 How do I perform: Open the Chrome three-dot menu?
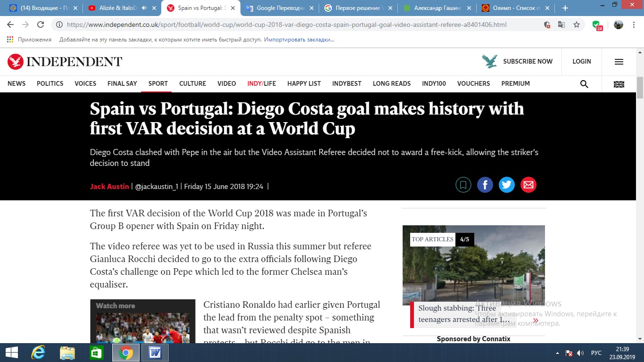click(x=634, y=25)
